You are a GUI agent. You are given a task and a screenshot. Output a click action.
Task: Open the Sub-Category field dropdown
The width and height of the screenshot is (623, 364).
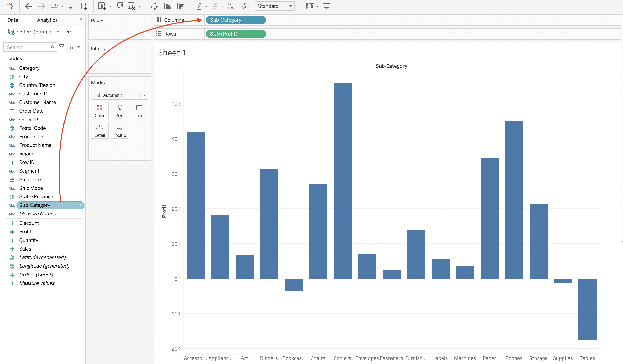click(80, 205)
